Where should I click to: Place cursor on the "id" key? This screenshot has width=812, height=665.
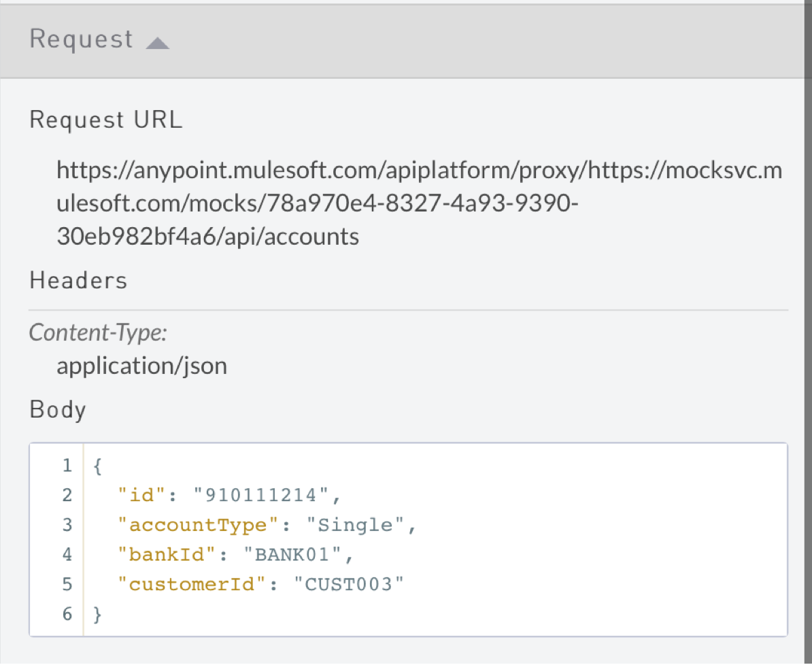(x=141, y=495)
